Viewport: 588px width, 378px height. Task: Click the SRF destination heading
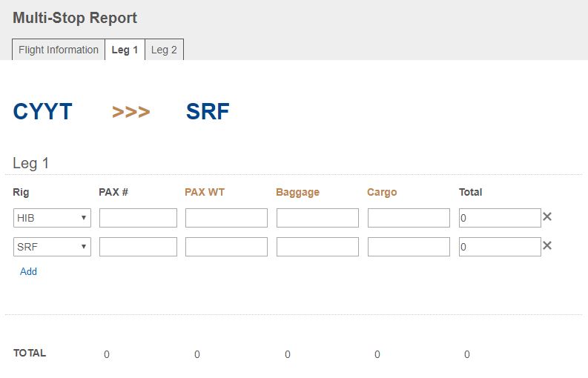tap(208, 112)
